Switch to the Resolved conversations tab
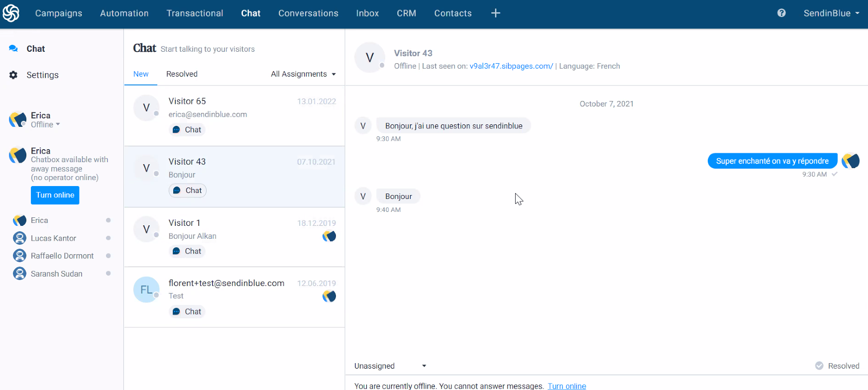868x390 pixels. point(182,74)
